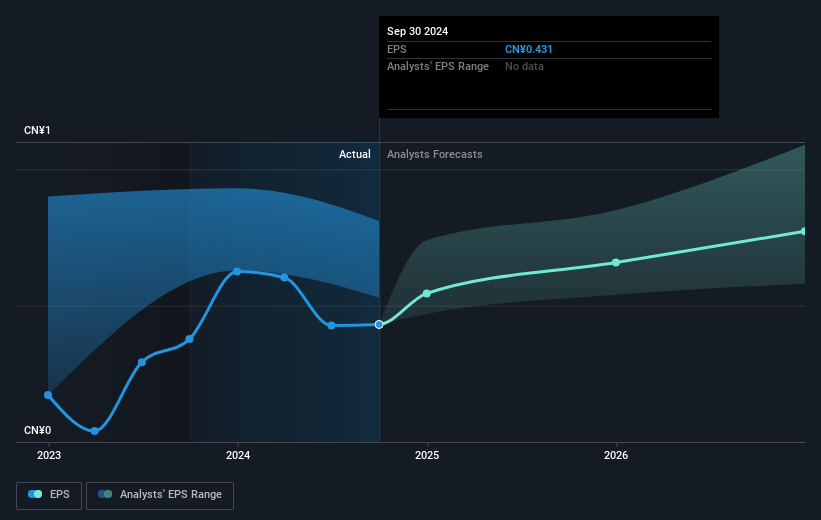The image size is (821, 520).
Task: Click the 2026 forecast EPS point
Action: [x=616, y=262]
